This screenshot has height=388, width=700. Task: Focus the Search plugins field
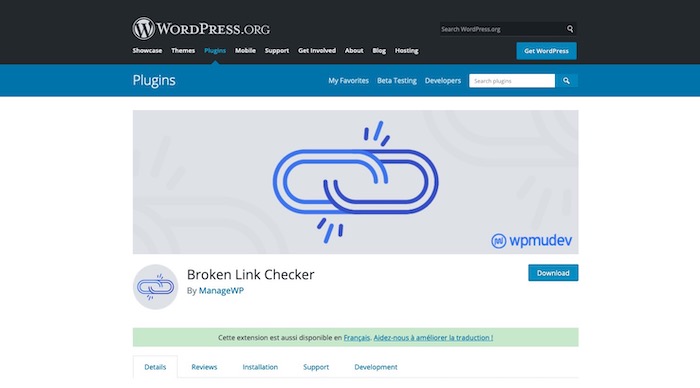(512, 81)
